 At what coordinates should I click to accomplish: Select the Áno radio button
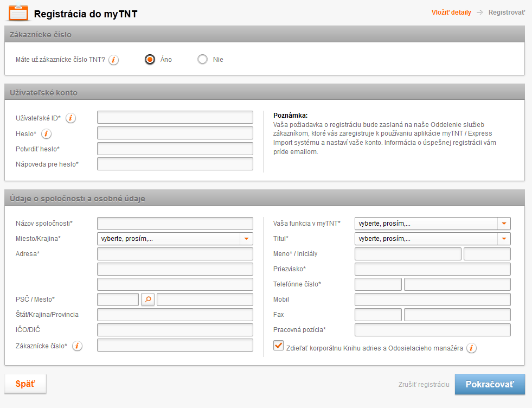150,59
